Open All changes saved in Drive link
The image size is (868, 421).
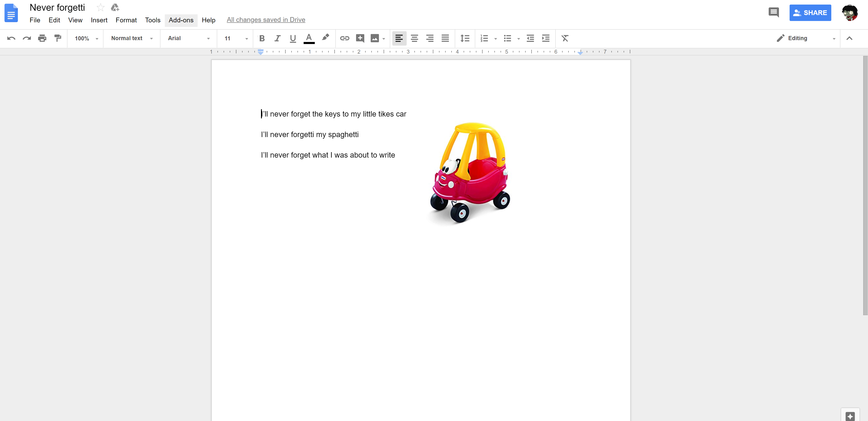click(x=266, y=20)
